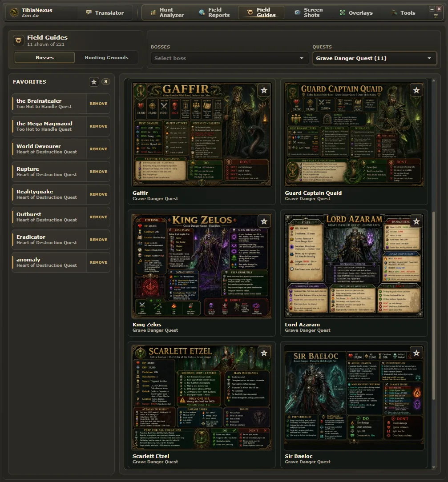This screenshot has height=482, width=448.
Task: Click the Favorites star filter icon
Action: [x=94, y=82]
